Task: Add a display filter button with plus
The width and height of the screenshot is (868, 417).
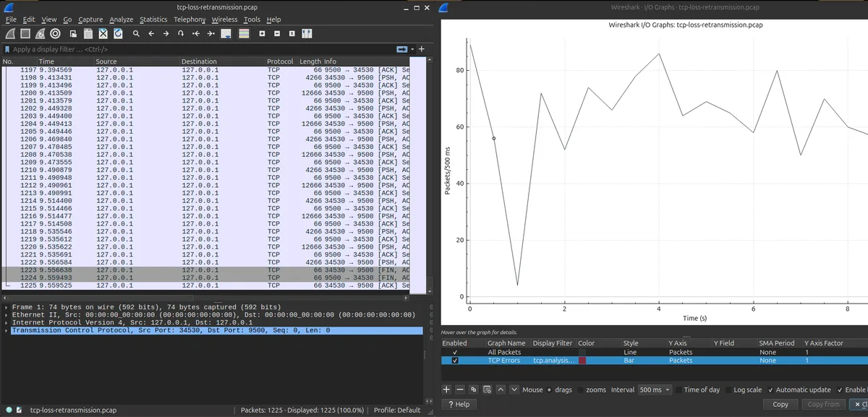Action: 422,48
